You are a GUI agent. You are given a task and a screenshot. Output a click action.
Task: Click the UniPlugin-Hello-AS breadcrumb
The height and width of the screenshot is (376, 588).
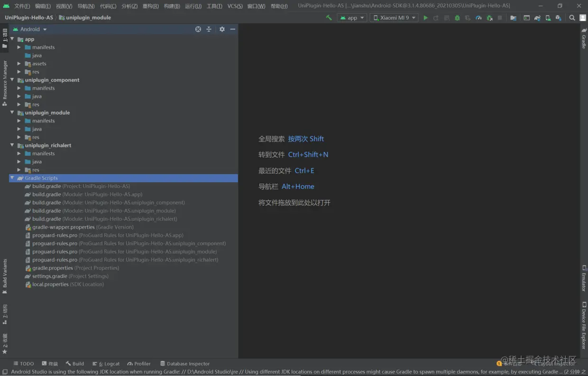[29, 18]
